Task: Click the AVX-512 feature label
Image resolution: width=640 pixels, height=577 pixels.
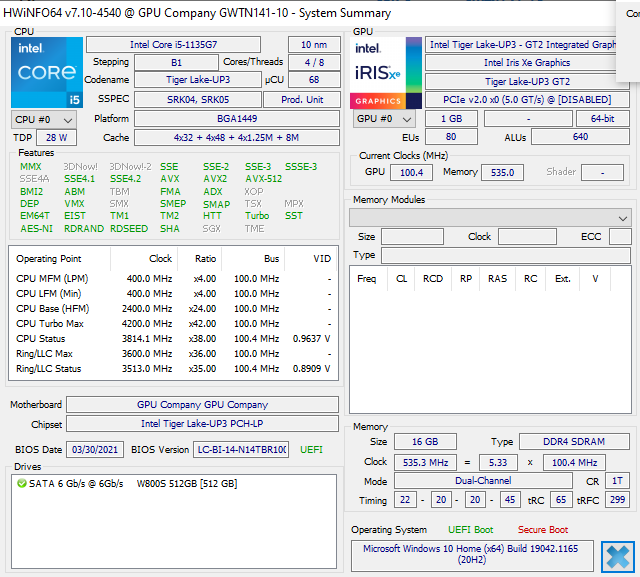Action: [x=263, y=179]
